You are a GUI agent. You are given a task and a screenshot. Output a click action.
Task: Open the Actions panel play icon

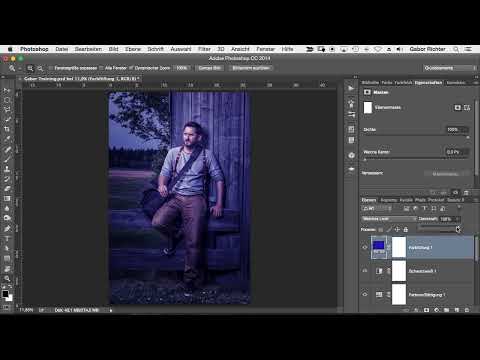351,88
